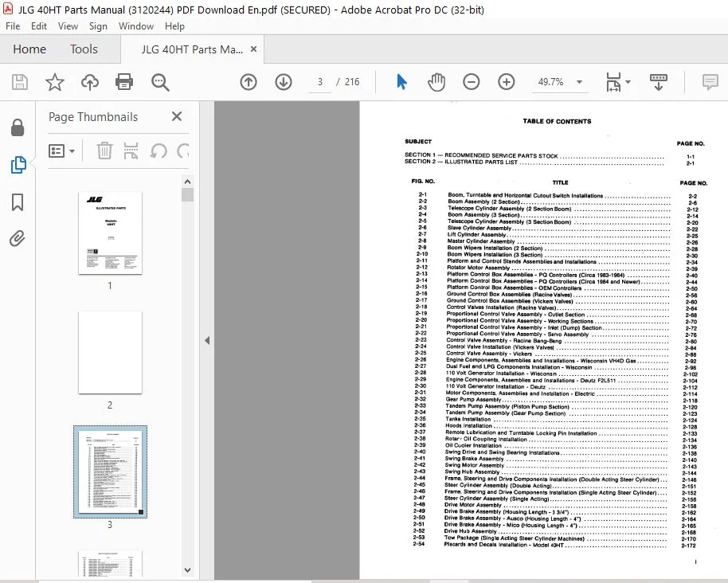Rotate page clockwise icon
This screenshot has width=728, height=583.
coord(183,151)
